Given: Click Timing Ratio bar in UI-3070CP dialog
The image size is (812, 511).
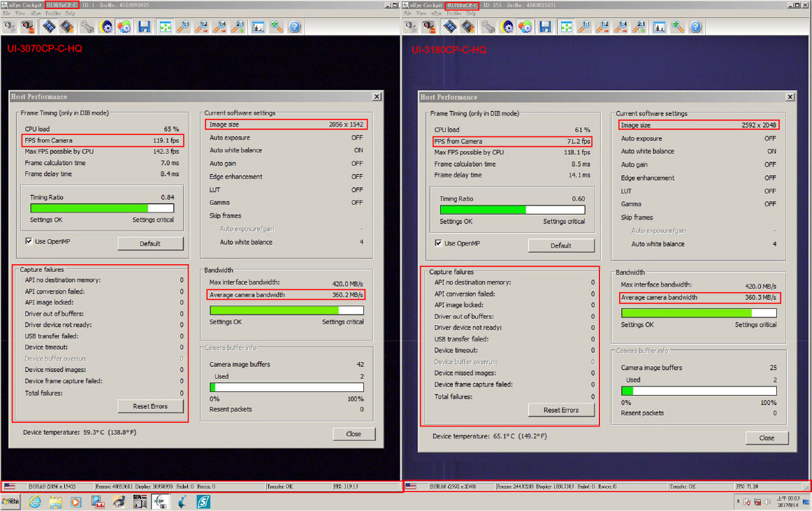Looking at the screenshot, I should [102, 208].
